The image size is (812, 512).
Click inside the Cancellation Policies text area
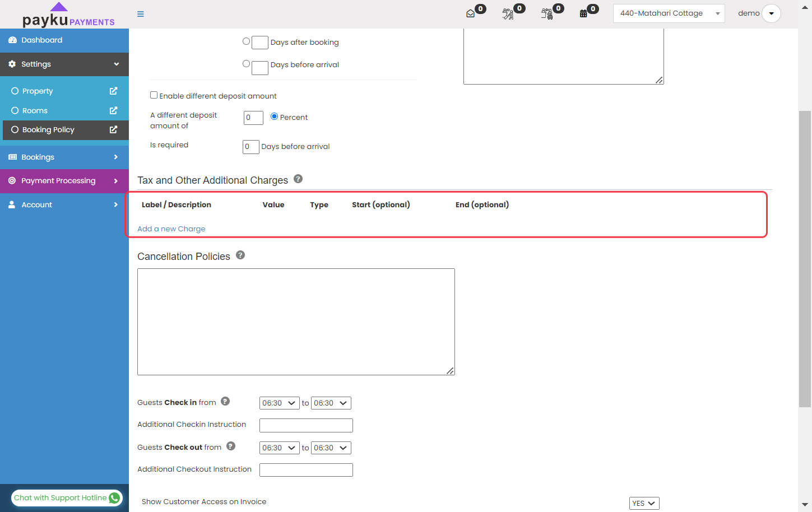[x=296, y=322]
